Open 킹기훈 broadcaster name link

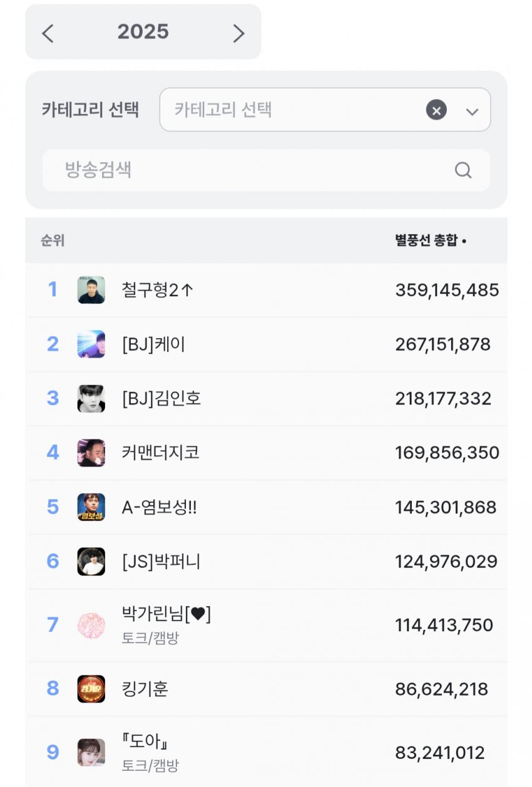click(145, 689)
